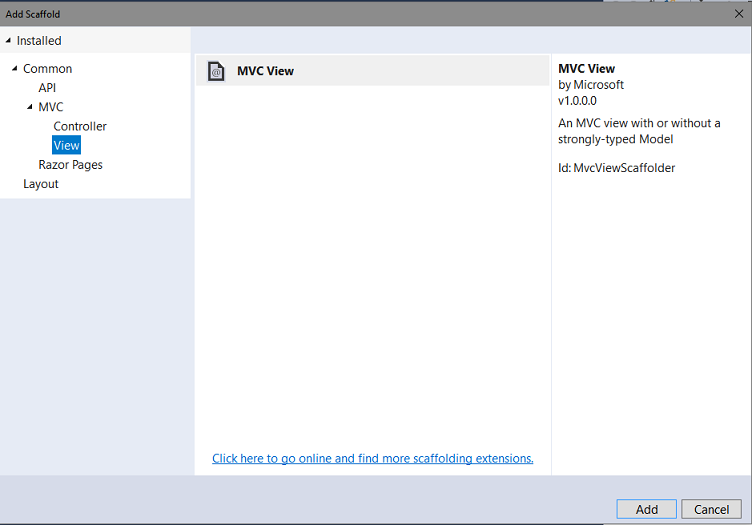Collapse the Installed section arrow
Screen dimensions: 752x525
(8, 41)
